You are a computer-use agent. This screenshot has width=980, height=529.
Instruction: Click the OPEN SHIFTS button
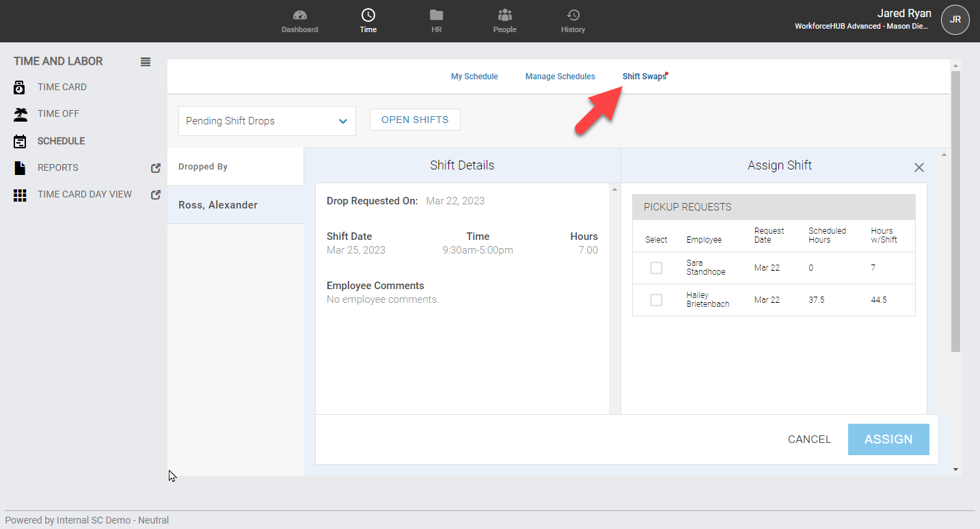click(414, 119)
